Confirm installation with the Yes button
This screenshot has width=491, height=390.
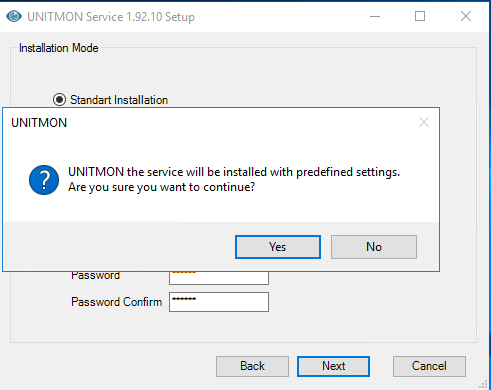click(278, 247)
